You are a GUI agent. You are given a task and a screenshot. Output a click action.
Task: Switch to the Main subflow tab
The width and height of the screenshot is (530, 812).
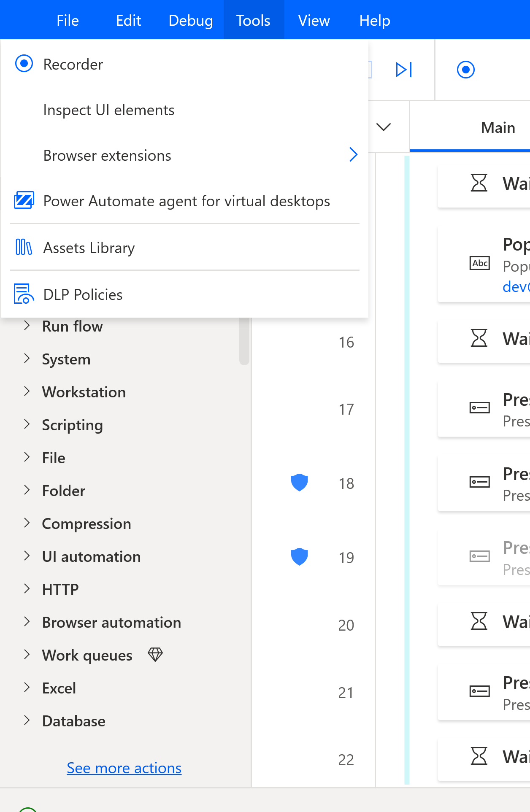pyautogui.click(x=498, y=127)
